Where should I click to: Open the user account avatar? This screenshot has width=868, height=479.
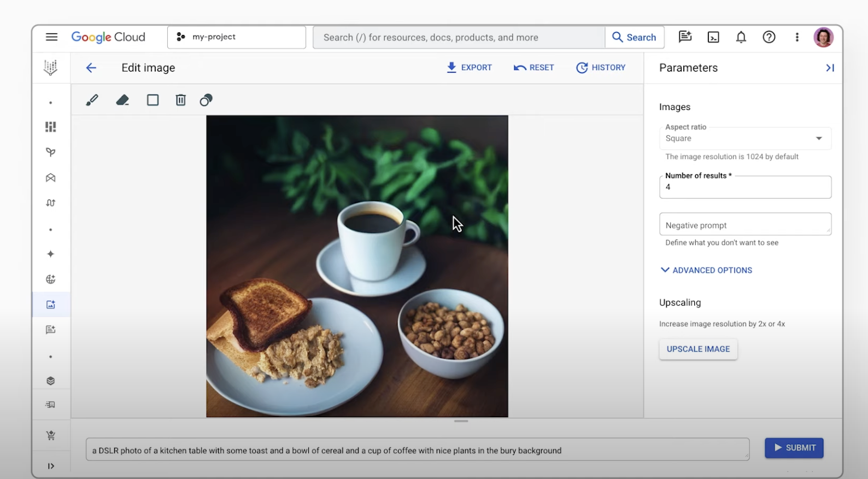point(823,37)
